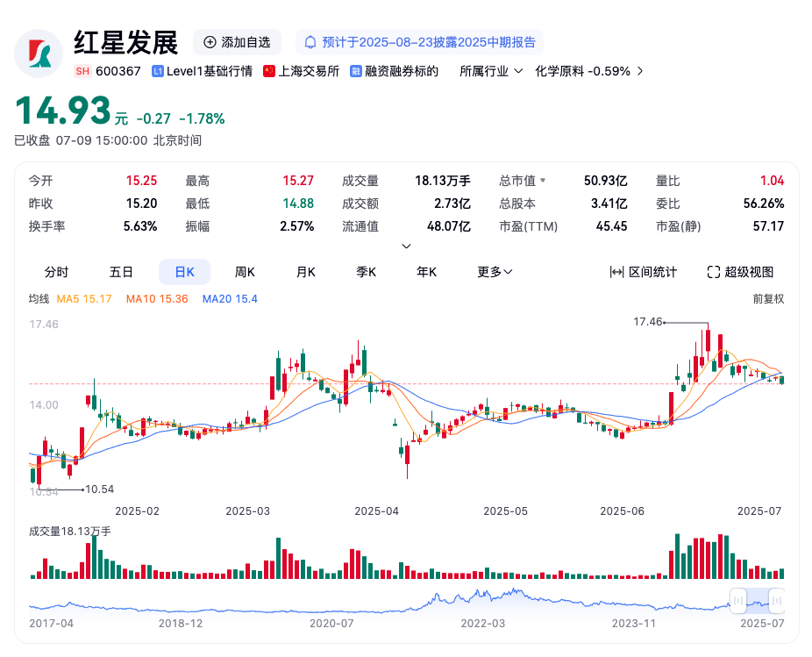Switch to the 月K chart tab
812x657 pixels.
coord(305,272)
